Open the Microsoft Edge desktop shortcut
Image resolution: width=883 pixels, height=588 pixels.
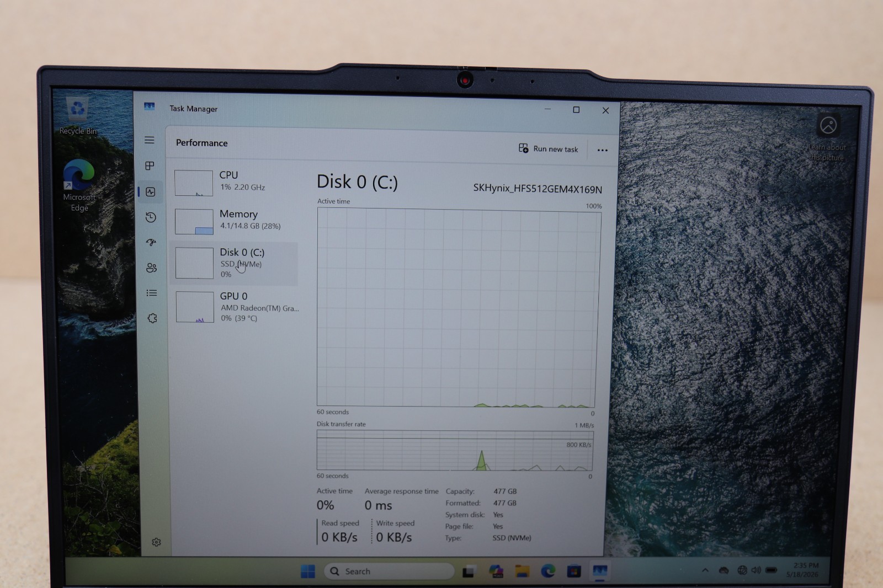pos(79,185)
